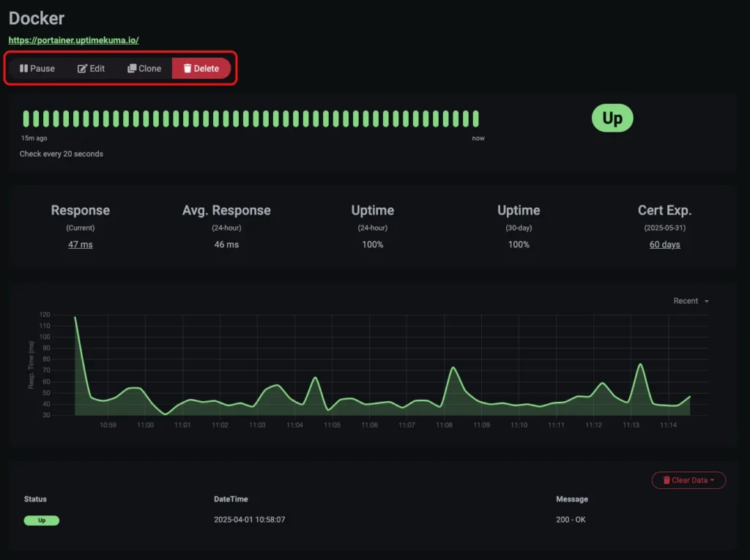Click the Message column header
The height and width of the screenshot is (560, 750).
click(x=572, y=499)
